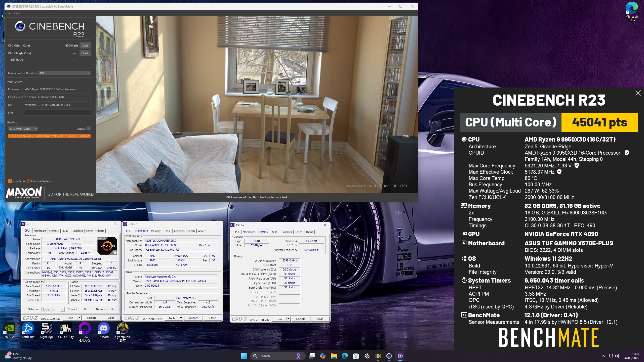Click the Cinebench rendered room image
Screen dimensions: 644x362
tap(257, 105)
